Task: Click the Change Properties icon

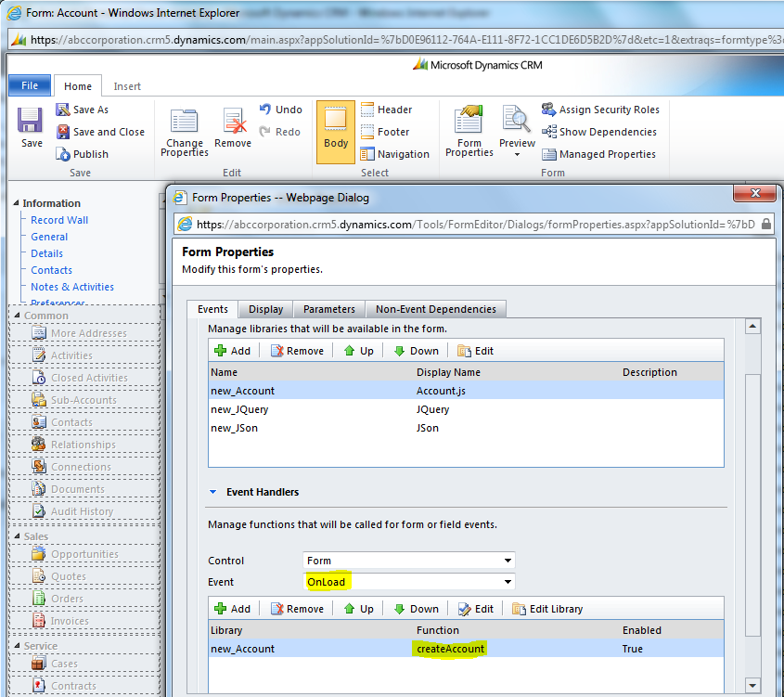Action: pos(184,123)
